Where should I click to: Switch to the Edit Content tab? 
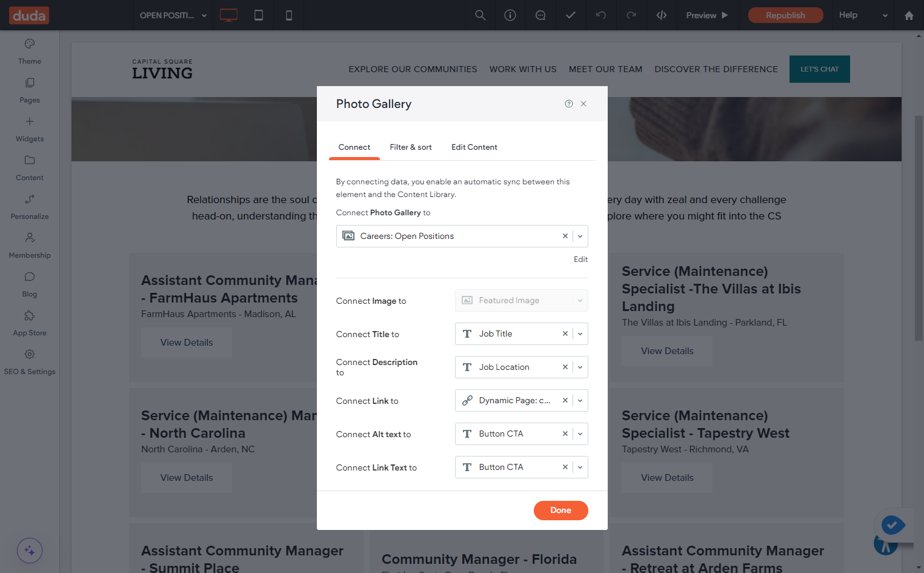click(x=474, y=147)
